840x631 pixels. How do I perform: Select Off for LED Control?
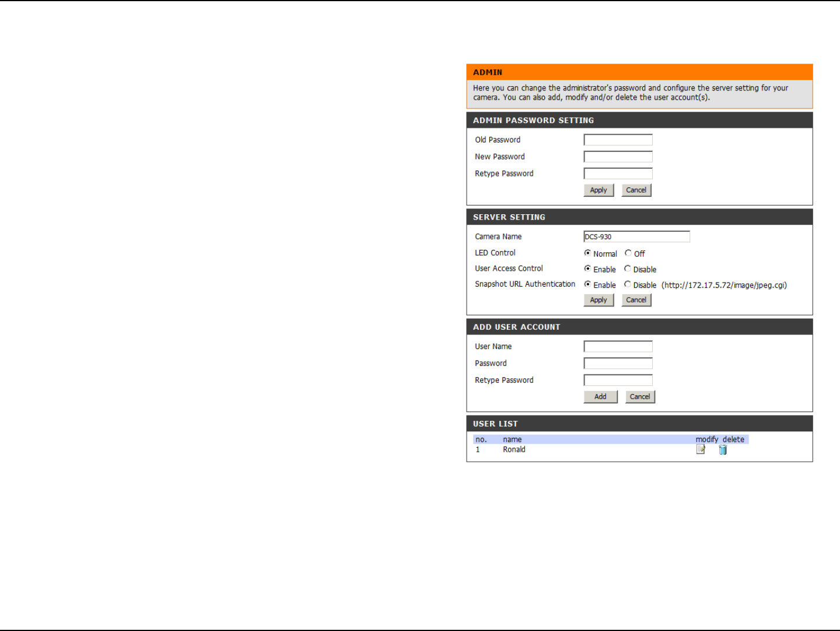coord(628,253)
